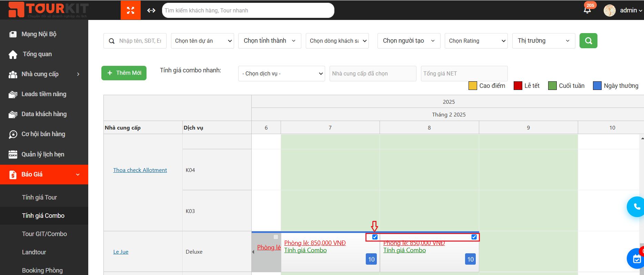Focus the Tìm kiếm khách hàng search box

click(248, 10)
